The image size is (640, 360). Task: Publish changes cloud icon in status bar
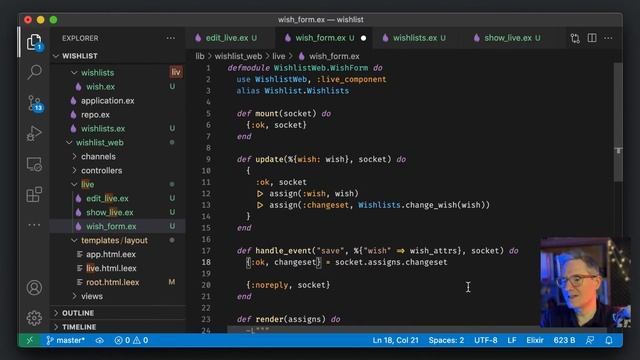99,340
